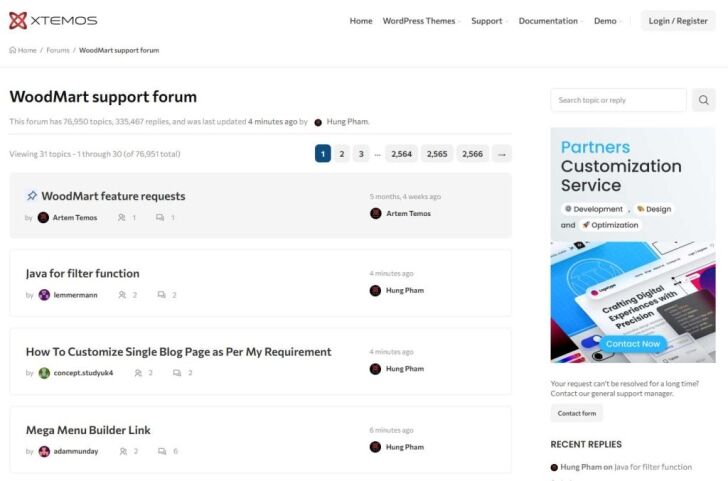This screenshot has width=728, height=481.
Task: Jump to last page 2,566
Action: [472, 154]
